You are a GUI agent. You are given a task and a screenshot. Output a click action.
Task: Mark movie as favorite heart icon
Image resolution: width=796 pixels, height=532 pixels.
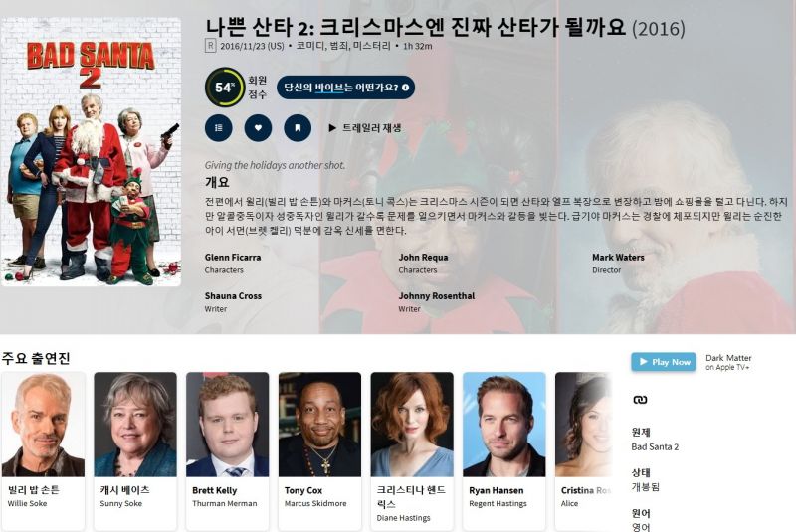[258, 128]
